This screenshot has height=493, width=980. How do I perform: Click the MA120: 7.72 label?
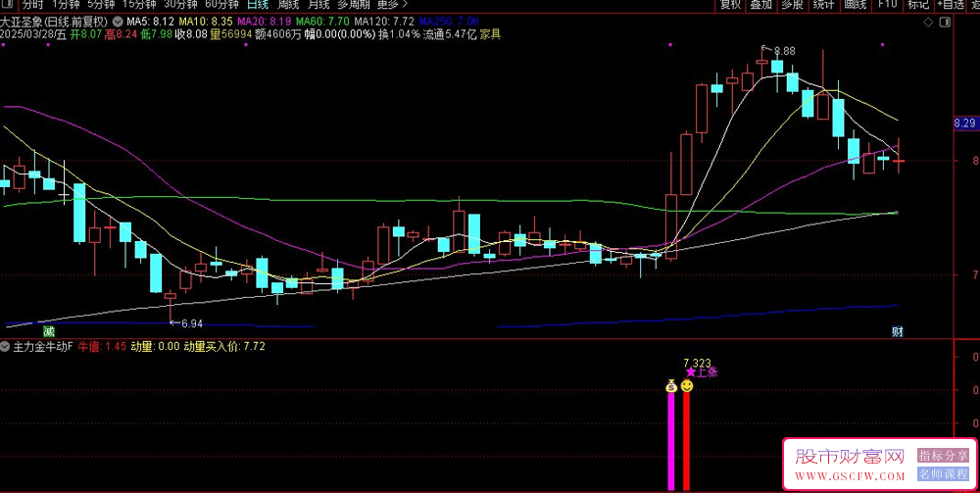point(384,22)
